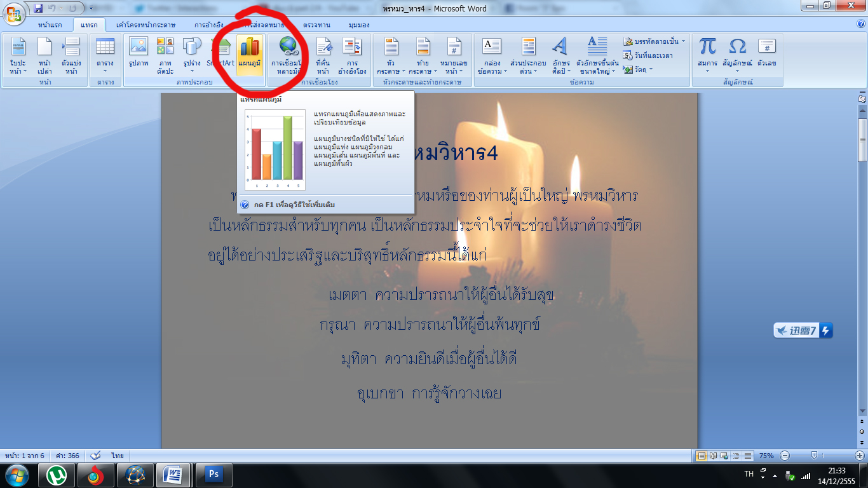
Task: Jump to next page with double-arrow down
Action: (862, 442)
